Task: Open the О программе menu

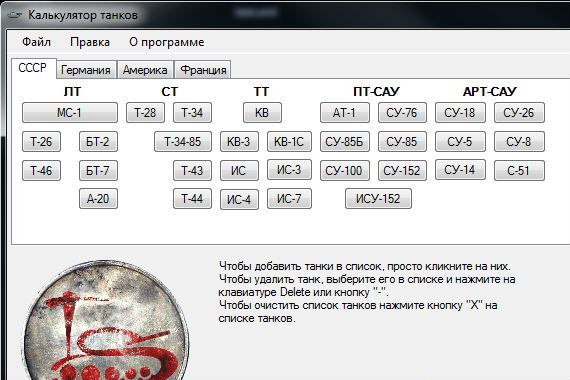Action: pos(166,42)
